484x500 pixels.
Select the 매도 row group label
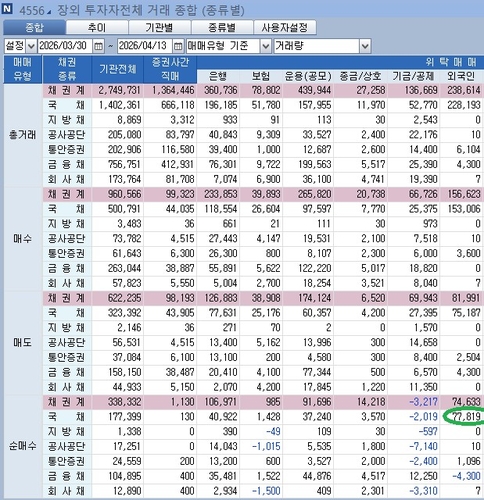pos(23,342)
